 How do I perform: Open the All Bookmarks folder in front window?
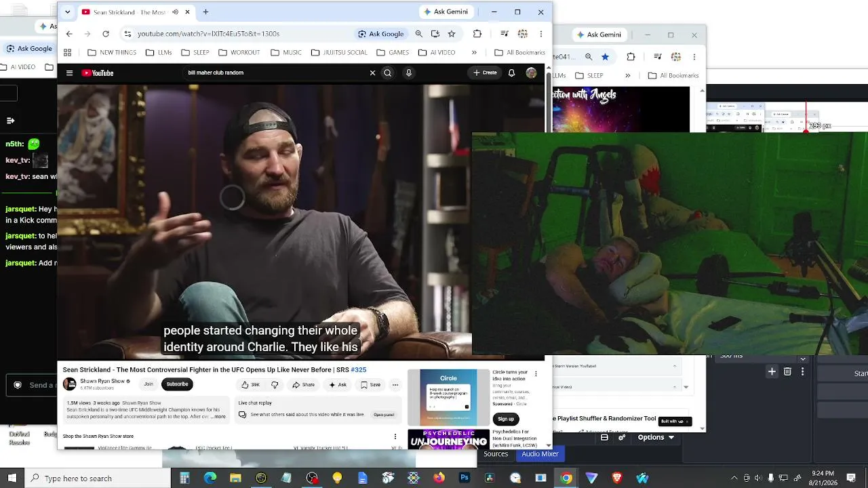[520, 53]
